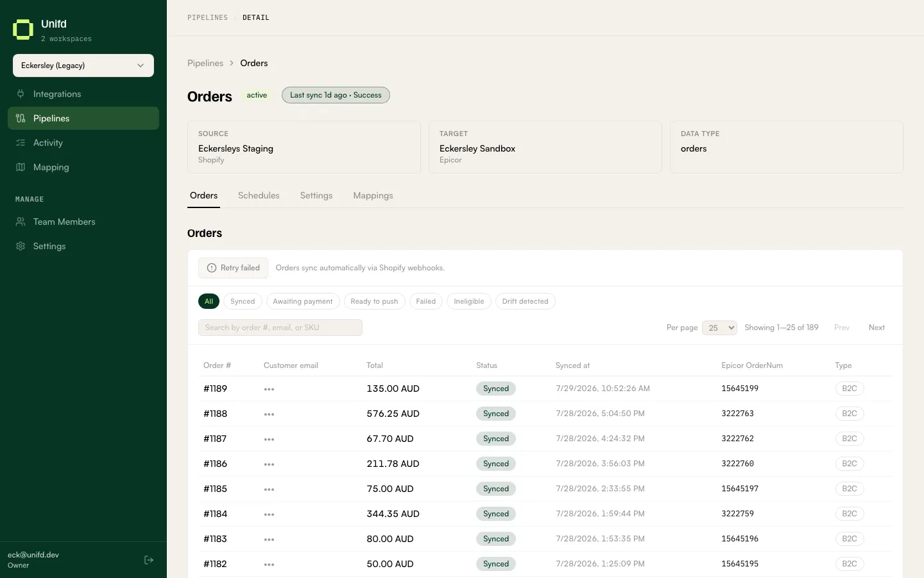924x578 pixels.
Task: Click the Unifd logo icon
Action: tap(23, 30)
